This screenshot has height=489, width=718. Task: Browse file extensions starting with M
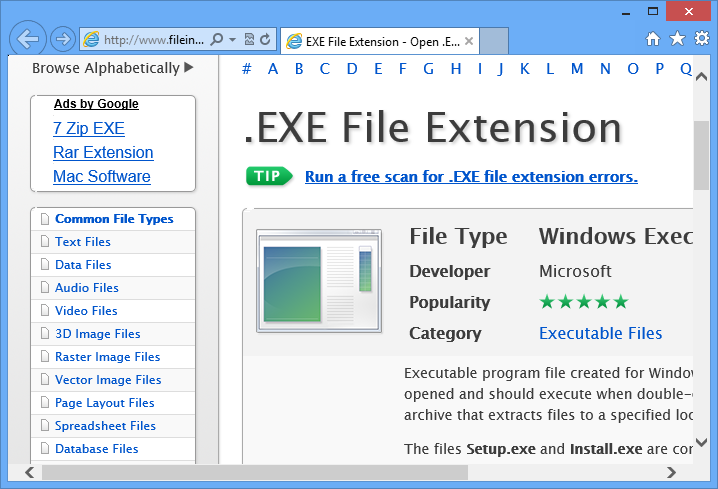[577, 69]
